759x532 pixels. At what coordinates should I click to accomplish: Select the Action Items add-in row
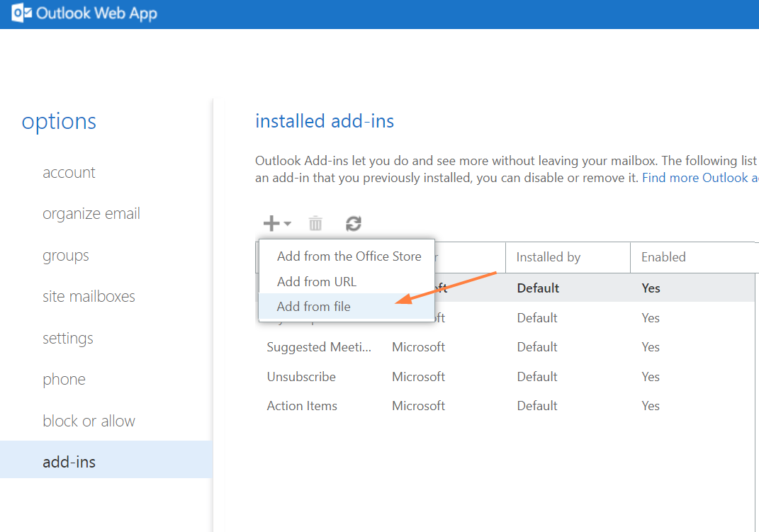tap(505, 406)
